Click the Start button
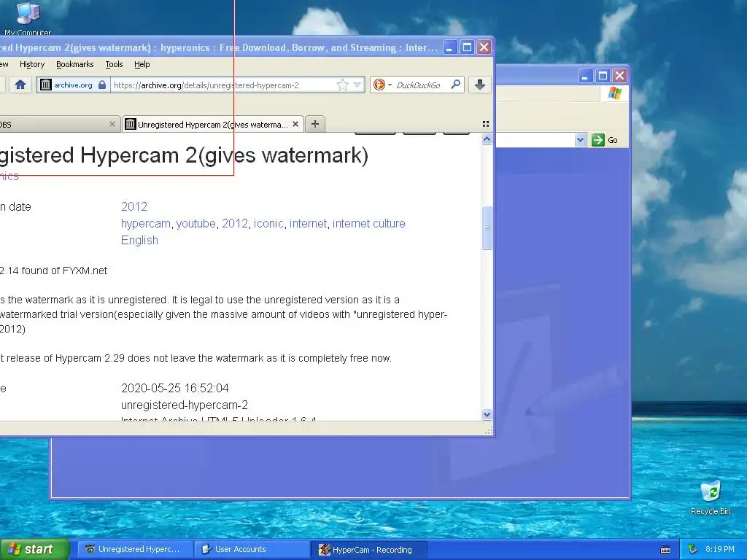Viewport: 747px width, 560px height. coord(34,549)
